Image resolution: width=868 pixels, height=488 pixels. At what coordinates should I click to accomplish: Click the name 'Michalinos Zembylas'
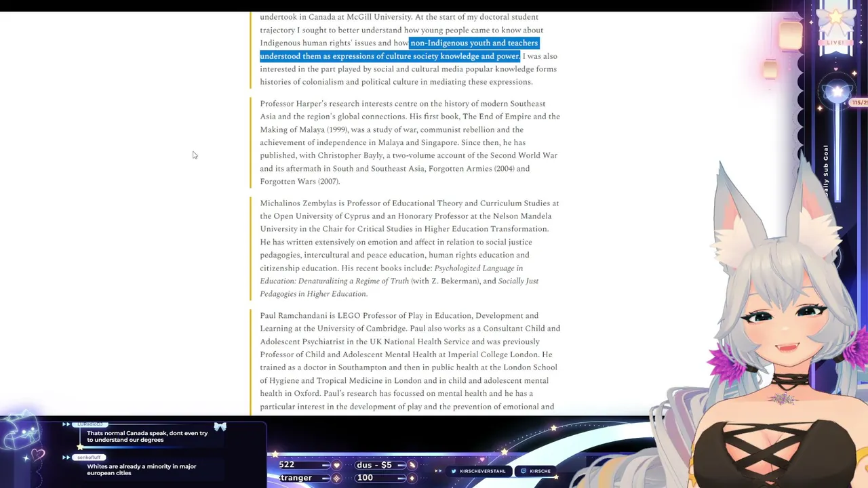point(298,203)
